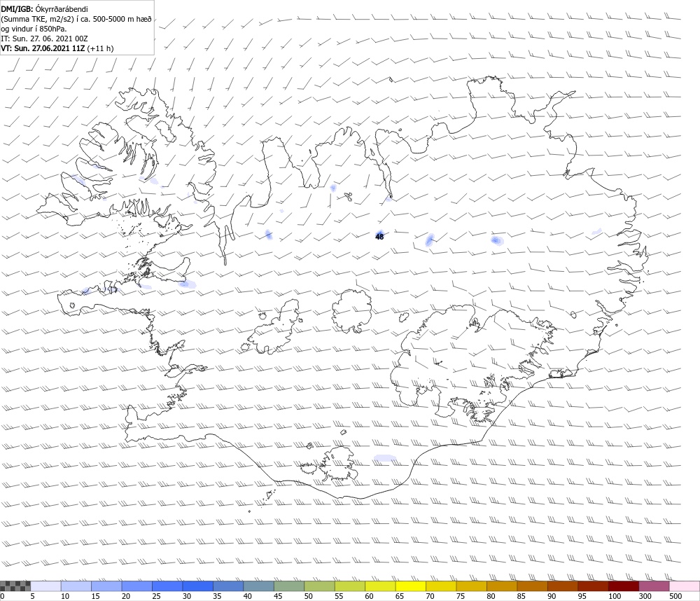Choose the color swatch between 15 and 20
The width and height of the screenshot is (700, 601).
click(106, 586)
